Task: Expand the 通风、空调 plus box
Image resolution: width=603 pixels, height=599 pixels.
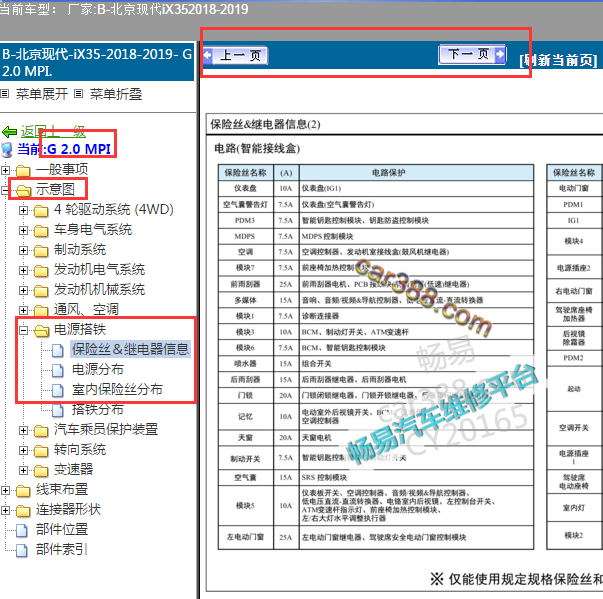Action: coord(23,310)
